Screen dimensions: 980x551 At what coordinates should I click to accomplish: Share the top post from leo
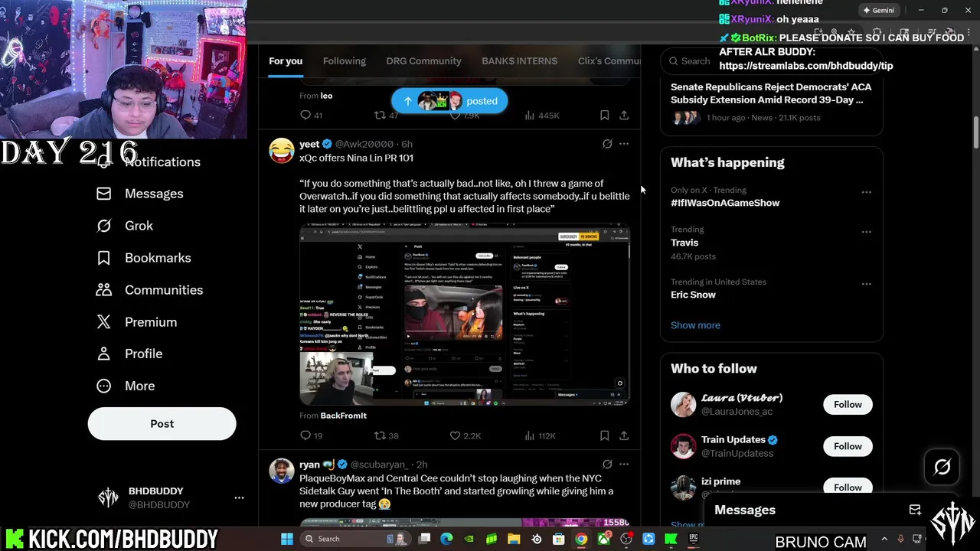[624, 116]
